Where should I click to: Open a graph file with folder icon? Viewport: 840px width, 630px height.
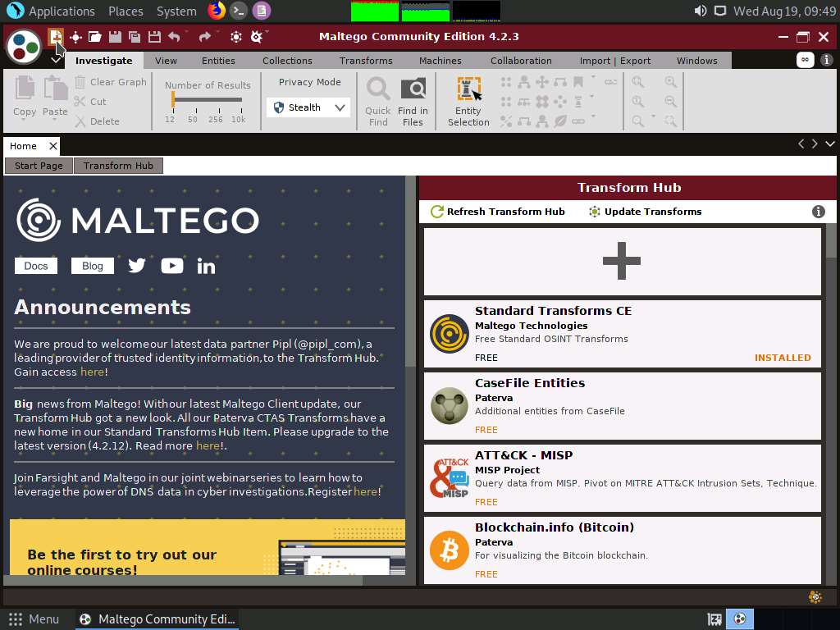(x=95, y=37)
